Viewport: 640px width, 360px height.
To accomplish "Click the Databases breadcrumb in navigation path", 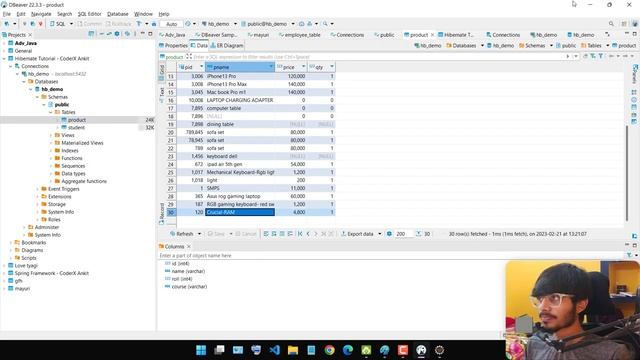I will [x=461, y=46].
